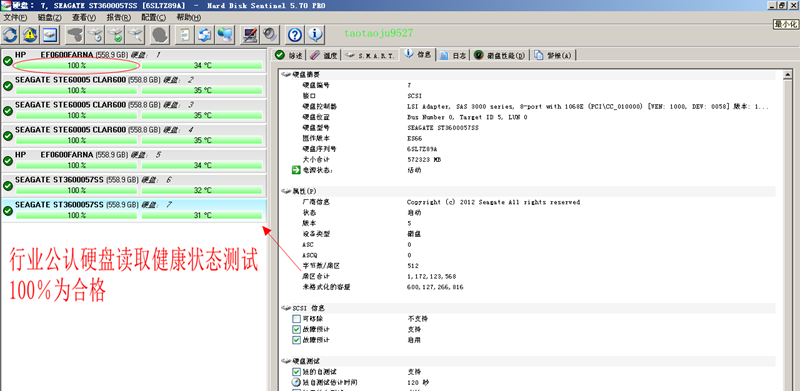
Task: Click the clock icon beside 短自测试估计时间
Action: [x=296, y=382]
